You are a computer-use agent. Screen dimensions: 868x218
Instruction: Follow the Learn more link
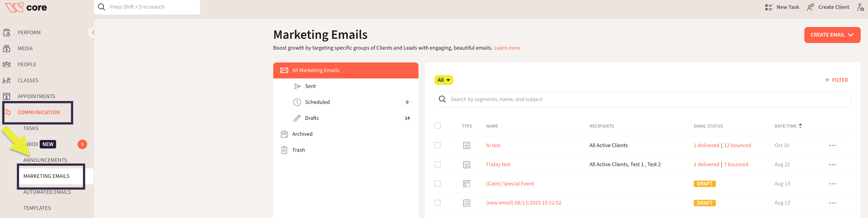507,48
